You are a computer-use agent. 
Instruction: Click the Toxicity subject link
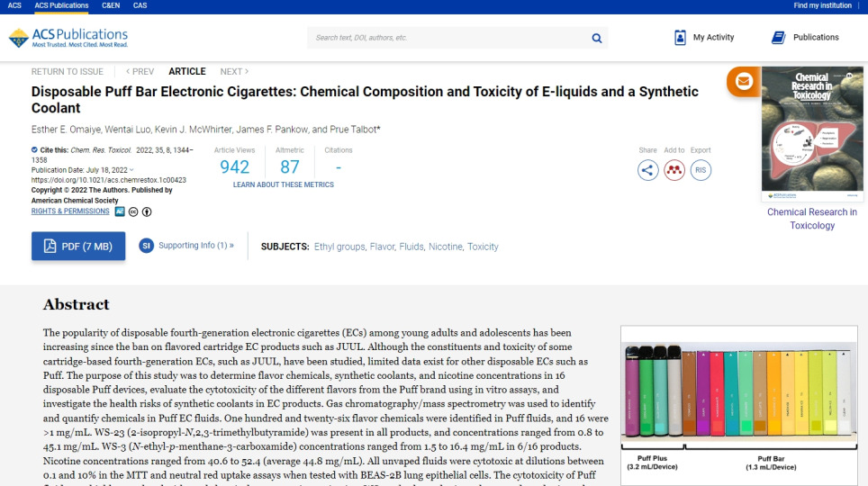click(x=483, y=247)
